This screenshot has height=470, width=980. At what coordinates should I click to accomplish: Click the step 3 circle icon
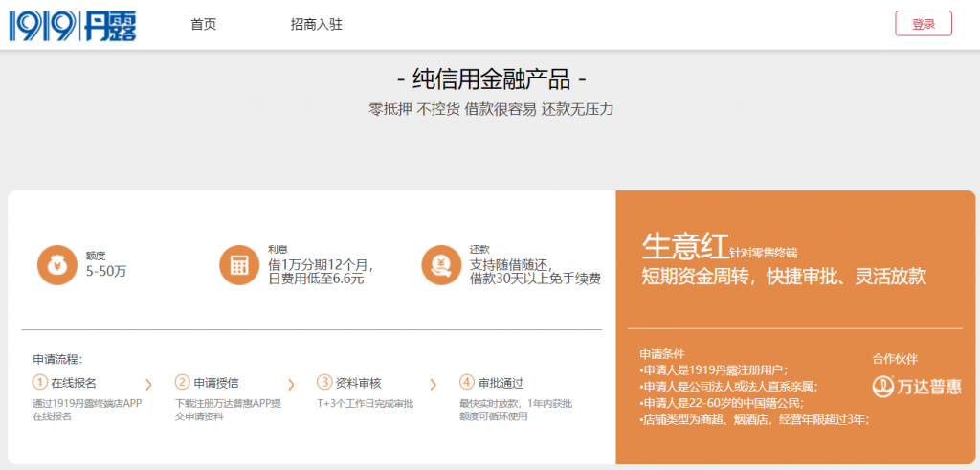coord(324,382)
